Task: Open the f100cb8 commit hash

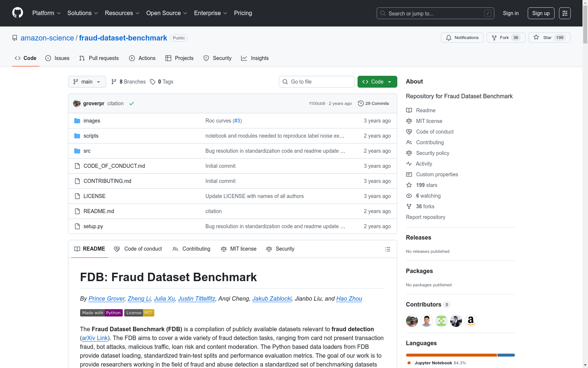Action: pos(317,103)
